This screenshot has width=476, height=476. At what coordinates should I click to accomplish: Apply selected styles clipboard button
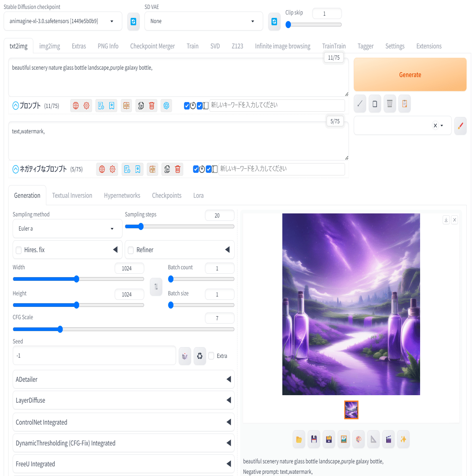click(404, 104)
